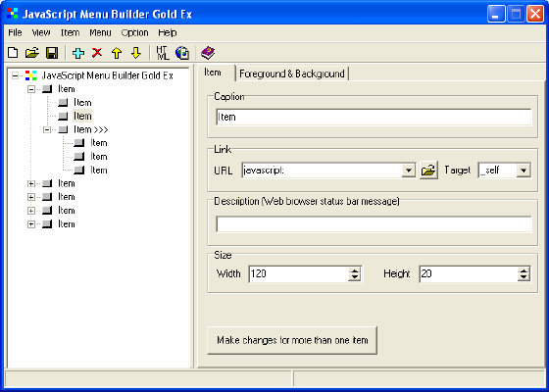Select the middle Item under 'Item >>>'
The height and width of the screenshot is (392, 549).
click(99, 157)
